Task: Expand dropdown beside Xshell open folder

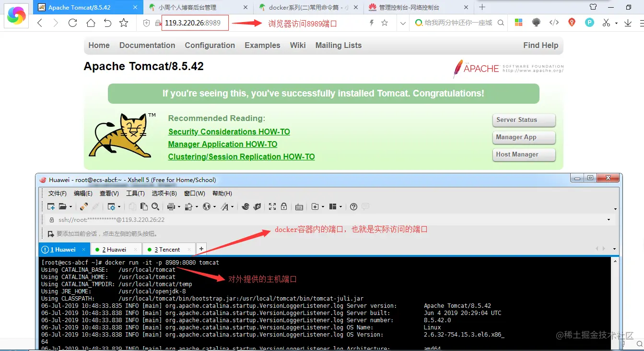Action: pos(70,207)
